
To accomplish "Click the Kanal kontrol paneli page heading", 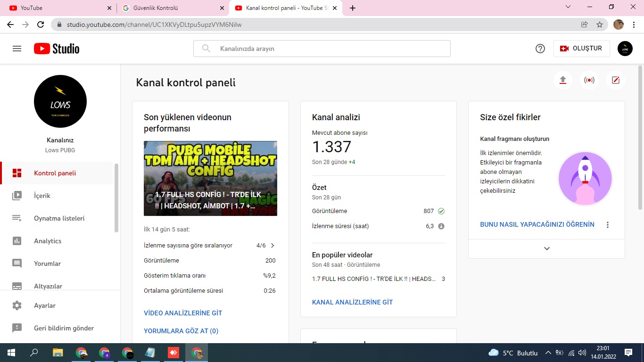I will pyautogui.click(x=186, y=83).
